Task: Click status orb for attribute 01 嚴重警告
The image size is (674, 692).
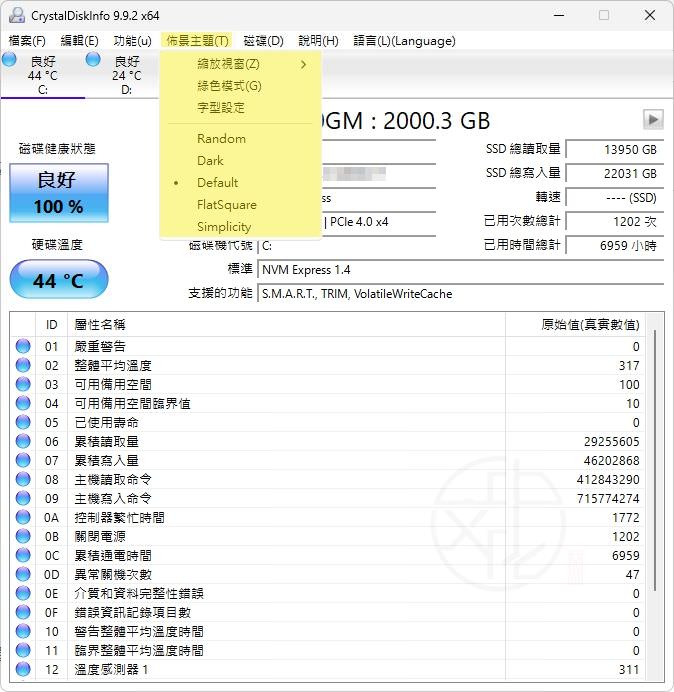Action: pos(23,346)
